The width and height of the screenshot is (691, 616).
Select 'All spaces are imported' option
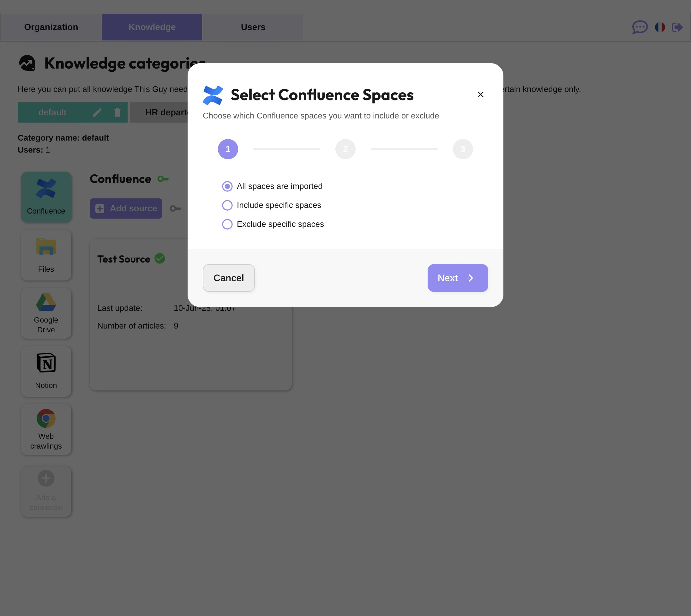pos(227,186)
